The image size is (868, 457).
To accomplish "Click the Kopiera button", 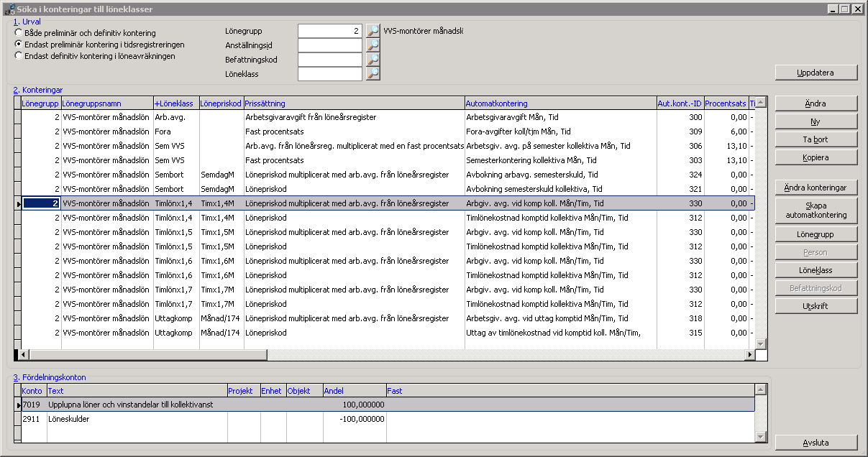I will point(816,157).
